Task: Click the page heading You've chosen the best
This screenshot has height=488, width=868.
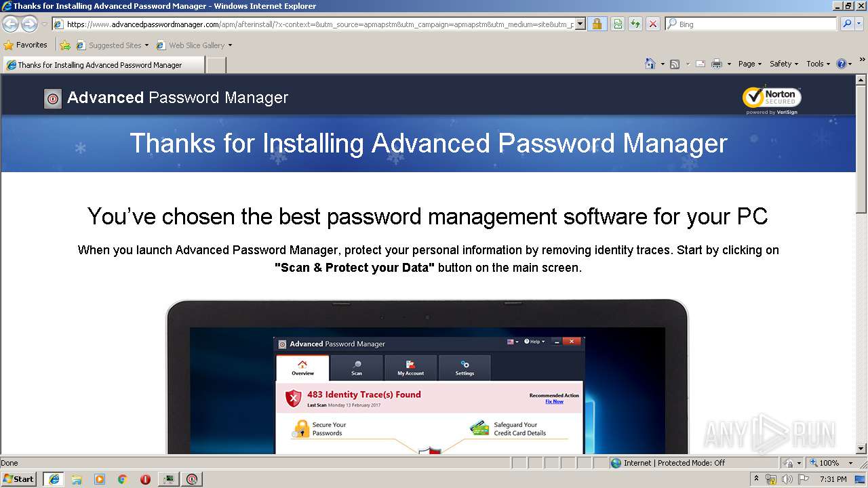Action: [x=427, y=217]
